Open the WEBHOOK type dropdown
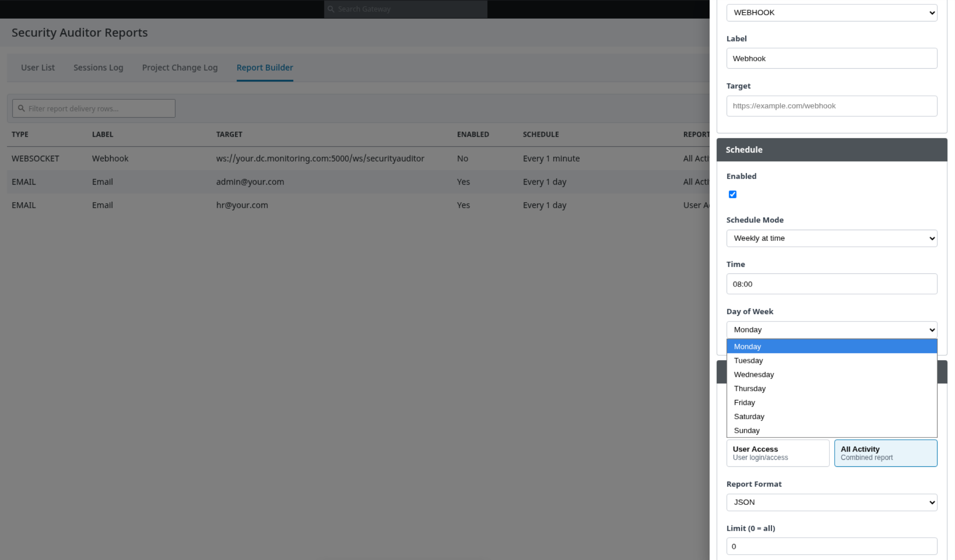This screenshot has width=955, height=560. pos(832,13)
